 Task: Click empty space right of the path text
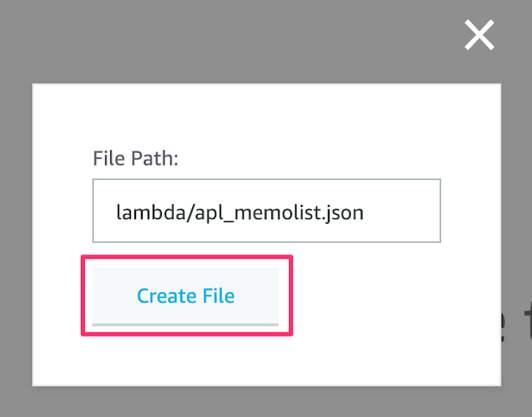point(402,211)
